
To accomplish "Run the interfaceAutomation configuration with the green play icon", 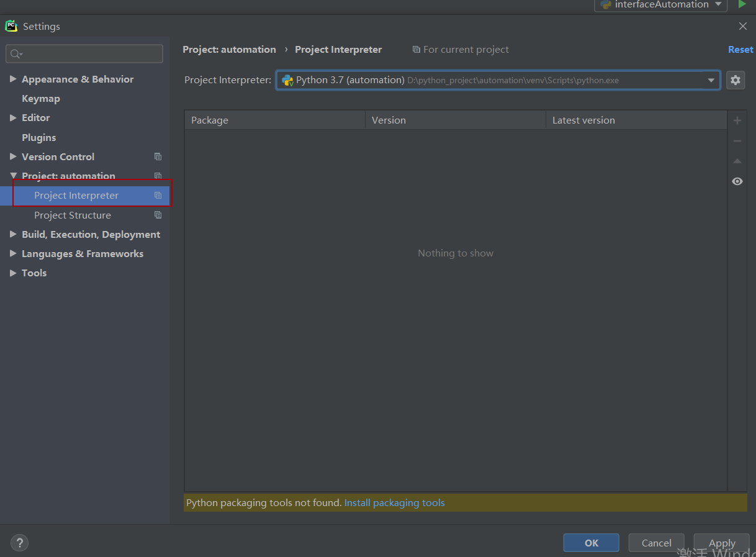I will click(x=742, y=4).
